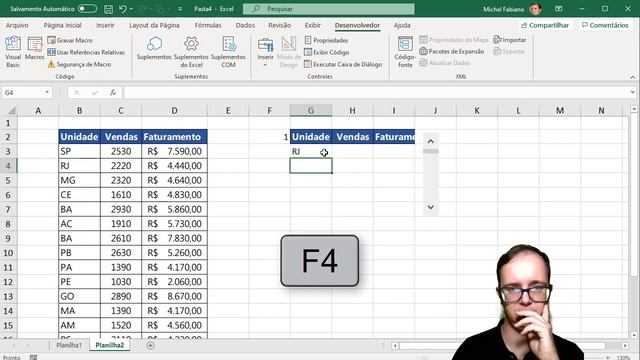The image size is (640, 360).
Task: Select row 4 header
Action: coord(8,166)
